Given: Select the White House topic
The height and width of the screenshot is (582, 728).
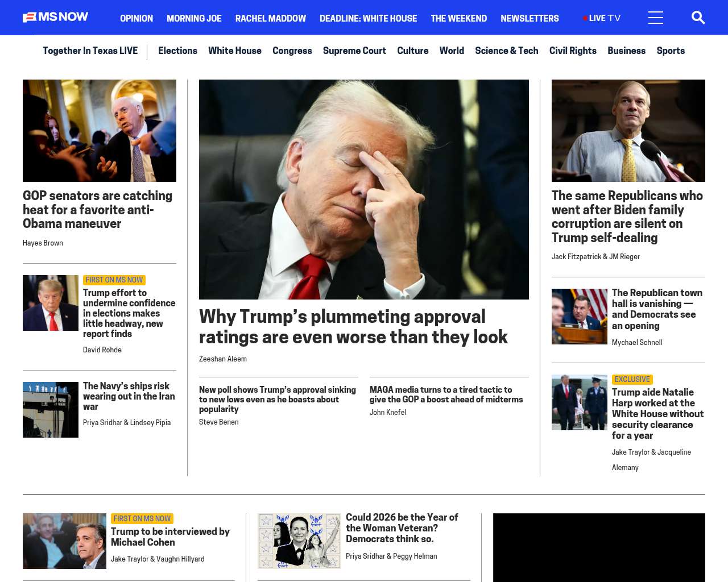Looking at the screenshot, I should [x=235, y=51].
